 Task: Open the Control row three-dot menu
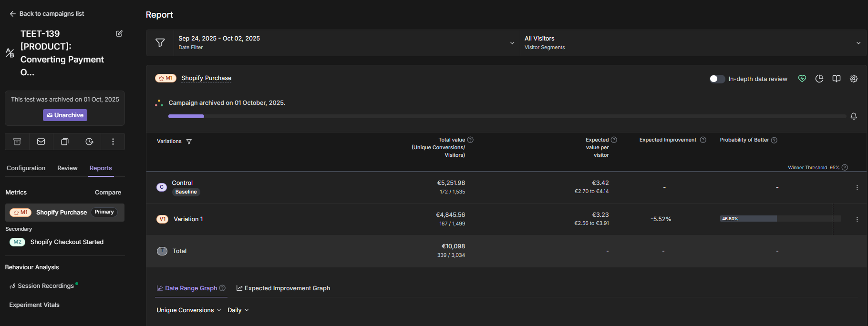pos(857,187)
